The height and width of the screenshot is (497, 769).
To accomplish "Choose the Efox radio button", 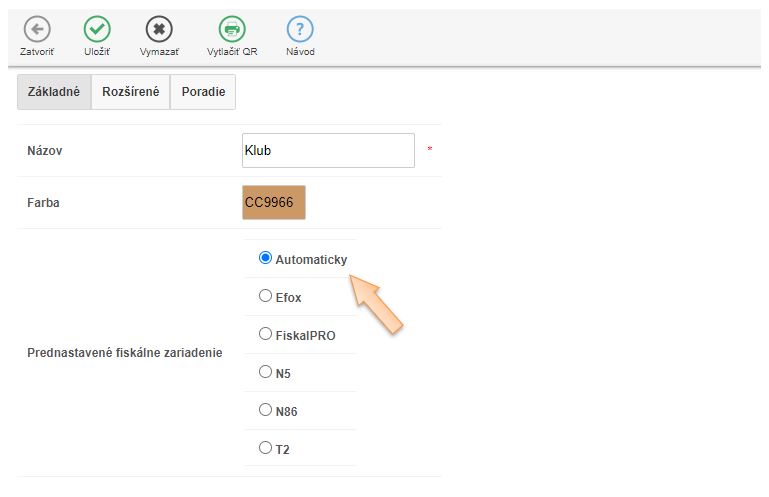I will (265, 296).
